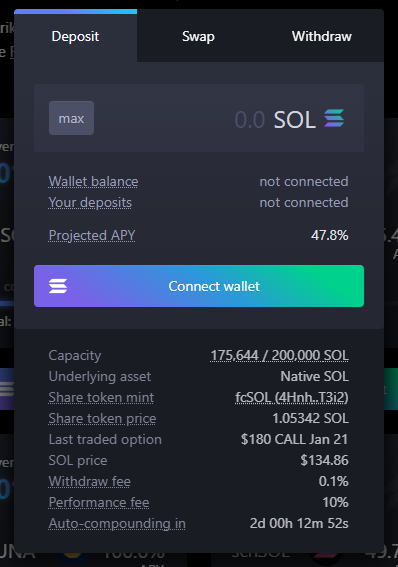Click the 2d 00h 12m 52s countdown
The image size is (398, 567).
pos(299,523)
